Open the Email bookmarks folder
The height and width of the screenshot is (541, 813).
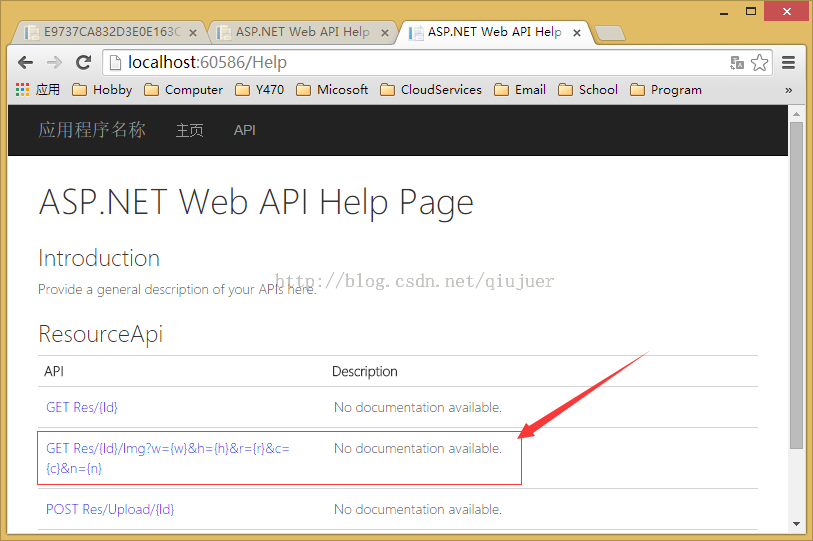click(x=520, y=90)
